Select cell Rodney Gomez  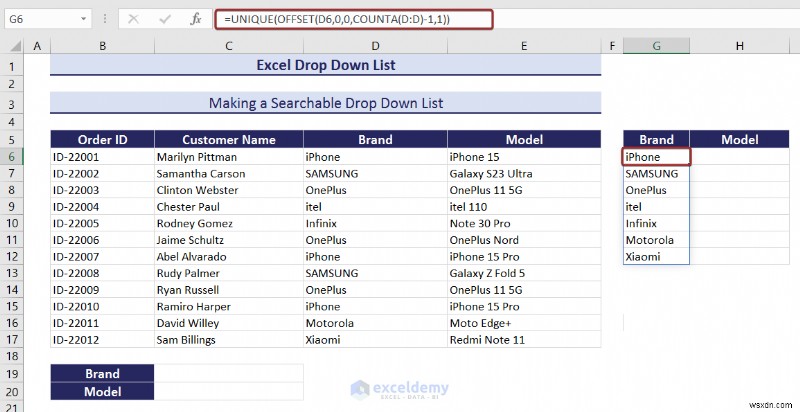229,223
